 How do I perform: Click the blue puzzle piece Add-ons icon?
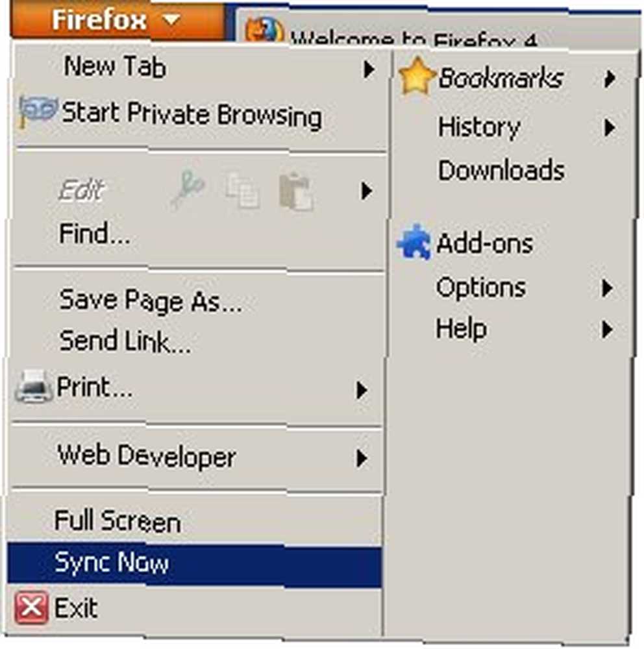(x=415, y=243)
